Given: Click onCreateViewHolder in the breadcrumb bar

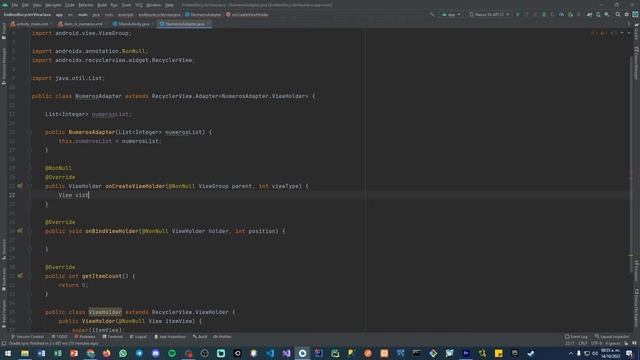Looking at the screenshot, I should tap(247, 15).
